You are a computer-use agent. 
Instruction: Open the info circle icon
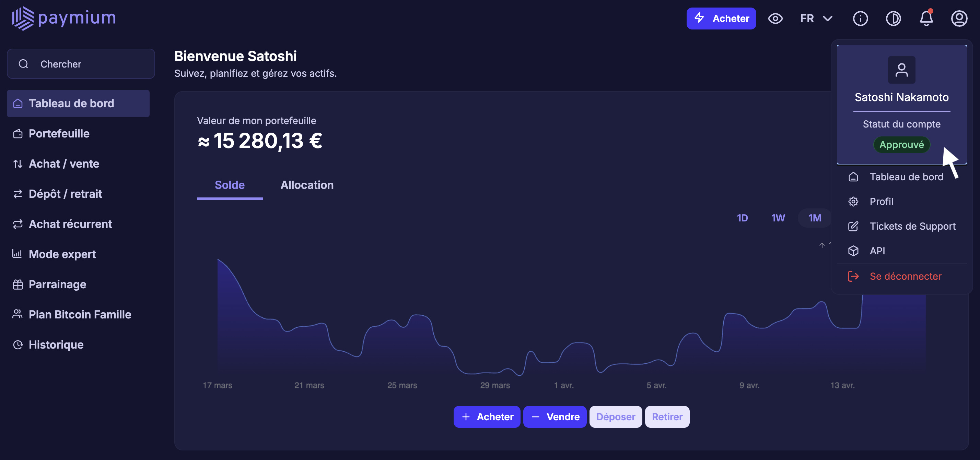click(860, 18)
